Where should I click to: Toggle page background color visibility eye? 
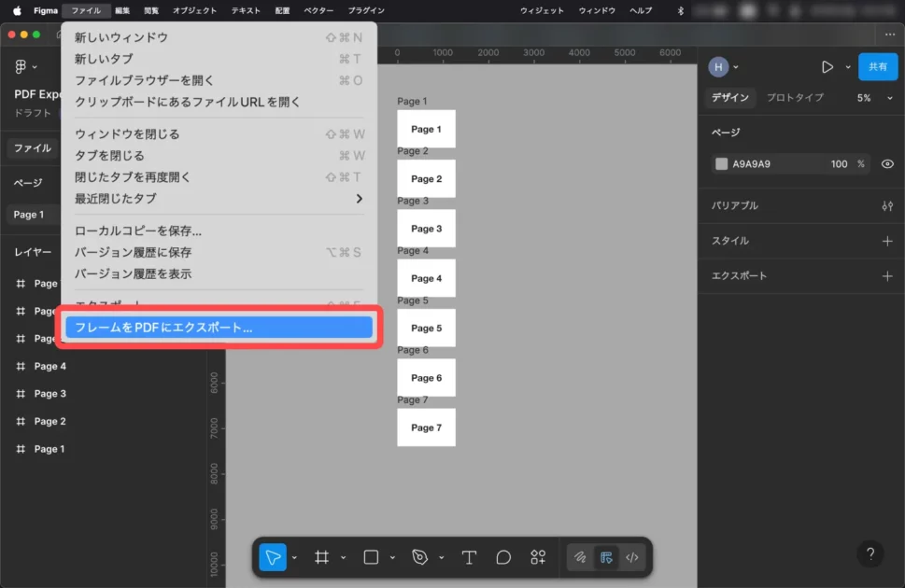[x=887, y=164]
